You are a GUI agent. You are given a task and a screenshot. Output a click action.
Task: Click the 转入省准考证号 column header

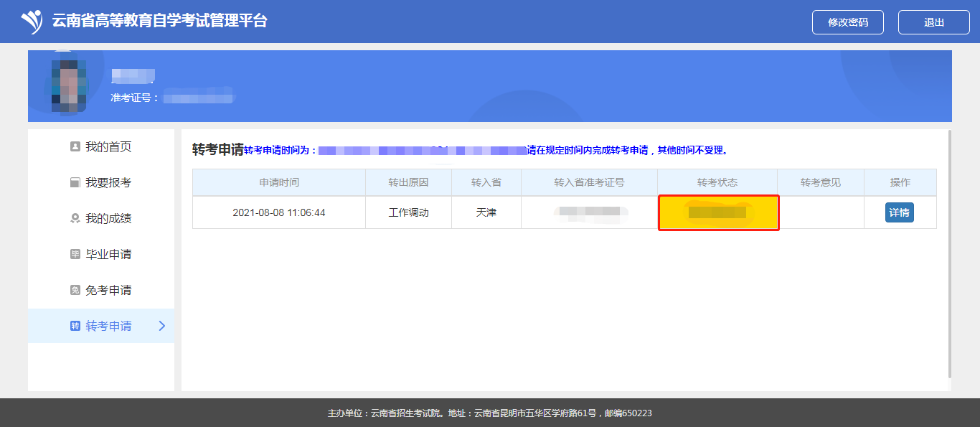point(589,182)
